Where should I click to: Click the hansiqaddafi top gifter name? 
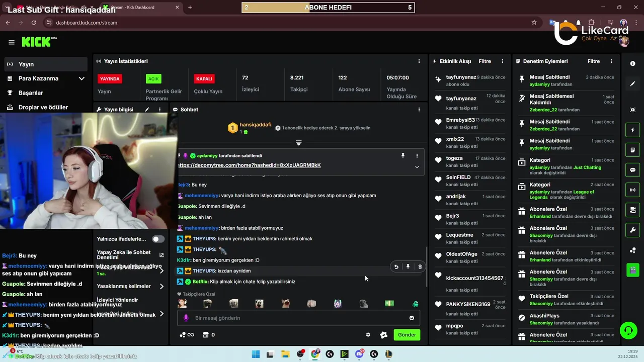tap(256, 125)
